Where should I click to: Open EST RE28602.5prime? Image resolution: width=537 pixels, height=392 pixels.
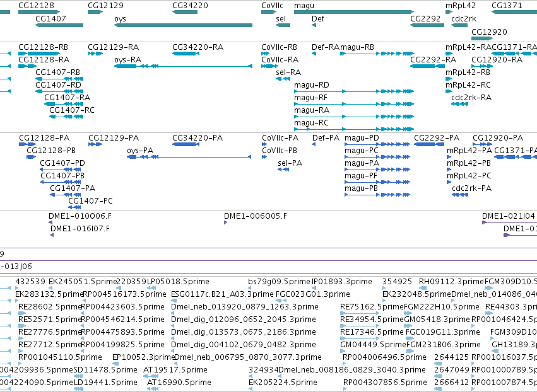pos(50,307)
